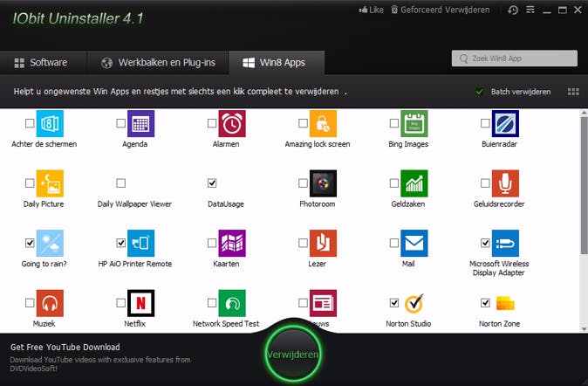Click the Bing Images app icon

pos(414,123)
